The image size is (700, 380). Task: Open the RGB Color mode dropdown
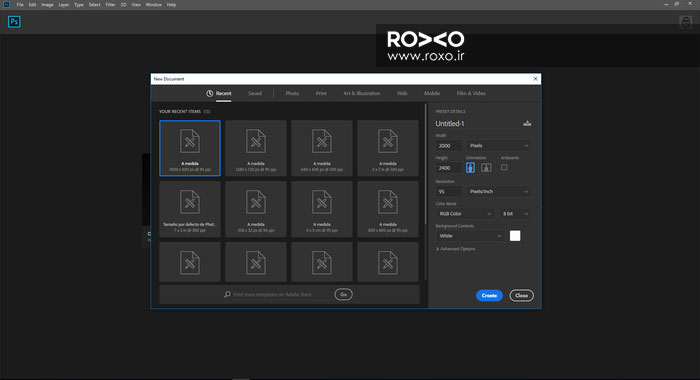tap(465, 214)
